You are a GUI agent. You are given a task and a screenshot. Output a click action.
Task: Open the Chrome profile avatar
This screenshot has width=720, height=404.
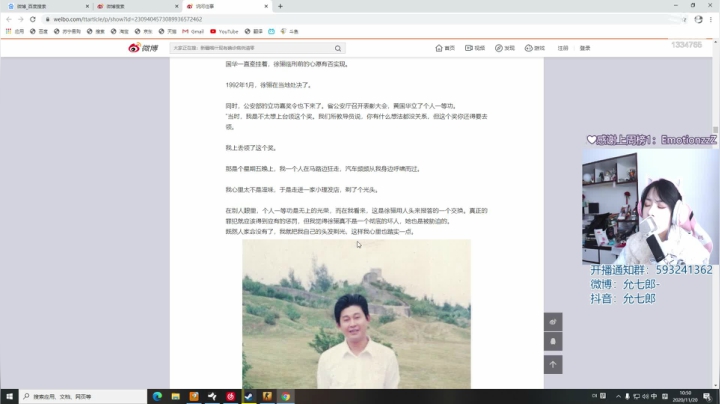[698, 19]
